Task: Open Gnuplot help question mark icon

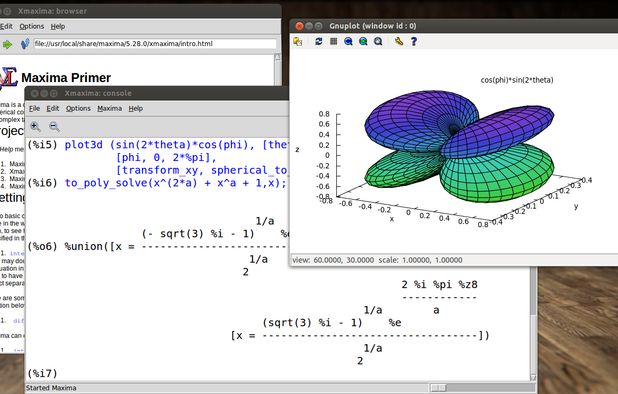Action: 413,41
